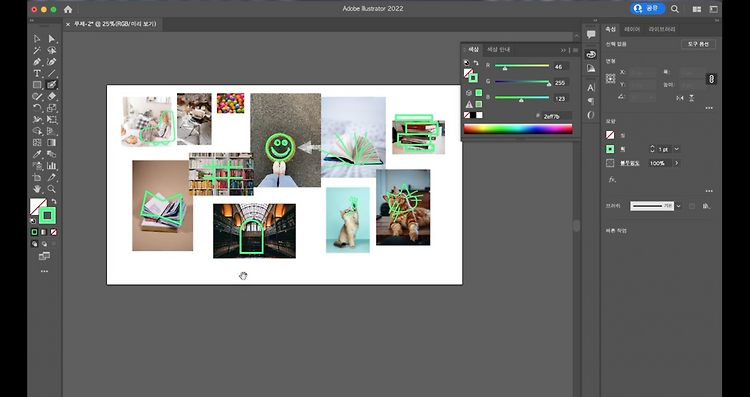
Task: Select the Zoom tool magnifier in toolbar
Action: [x=52, y=189]
